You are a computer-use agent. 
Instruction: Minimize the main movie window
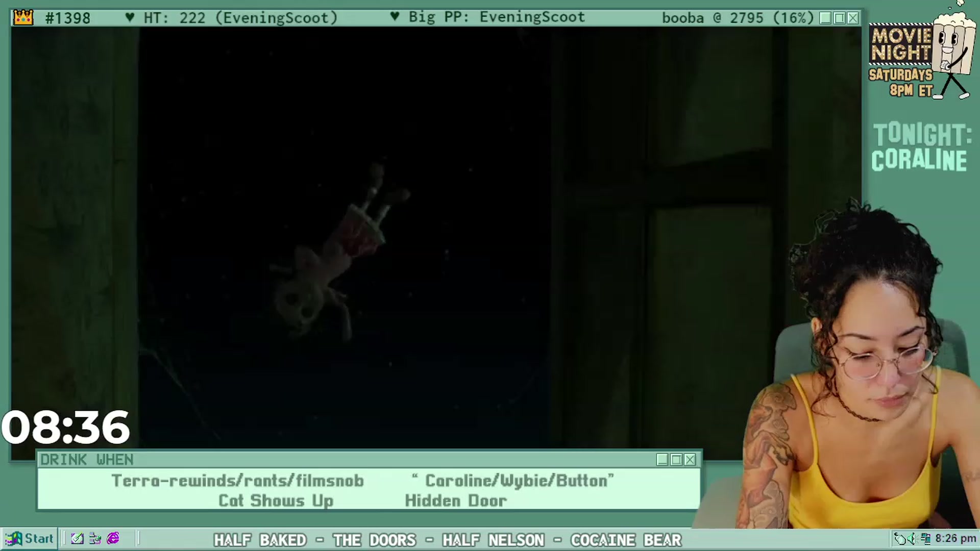click(x=825, y=18)
